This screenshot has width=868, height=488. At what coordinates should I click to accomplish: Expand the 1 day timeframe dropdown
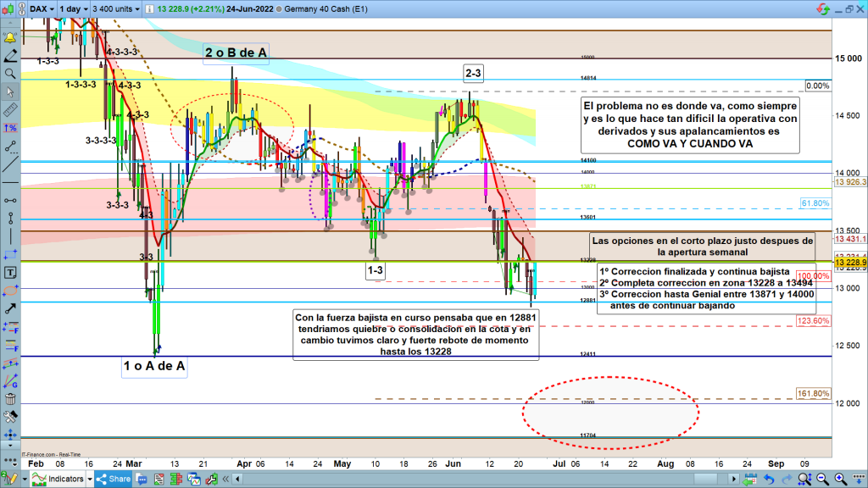pos(75,9)
